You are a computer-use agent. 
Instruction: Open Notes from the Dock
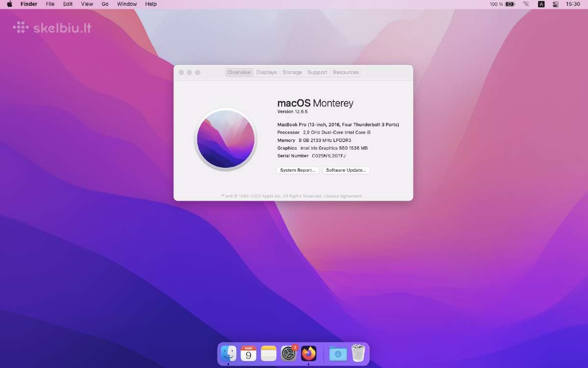click(269, 353)
